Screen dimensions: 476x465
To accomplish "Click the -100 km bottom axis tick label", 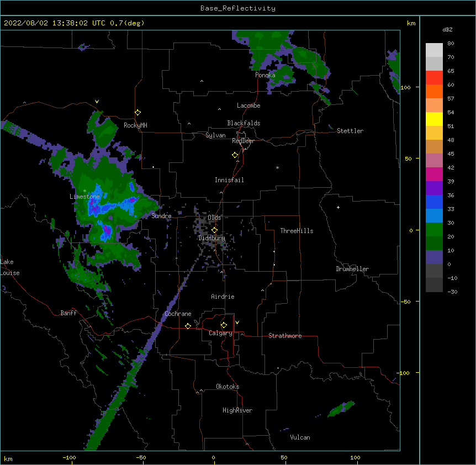I will (x=69, y=458).
